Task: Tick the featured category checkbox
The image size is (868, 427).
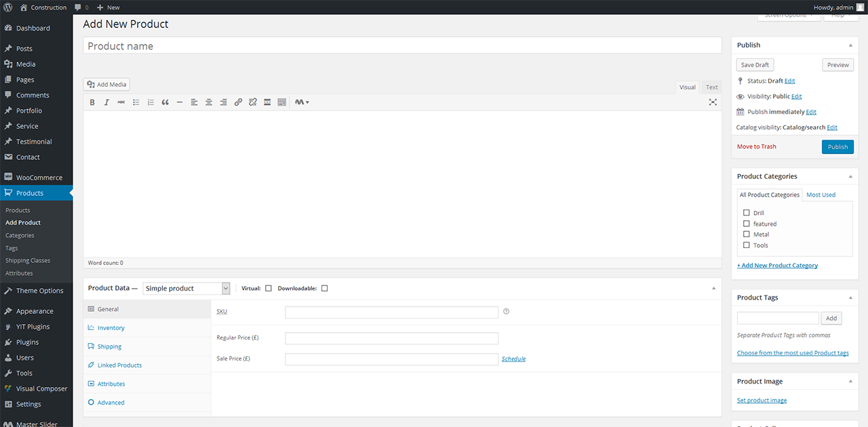Action: 747,224
